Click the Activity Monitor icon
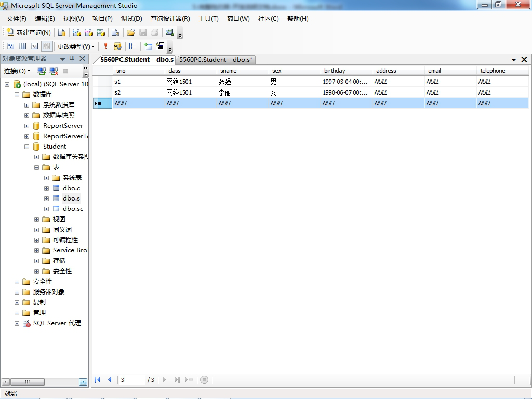532x399 pixels. 170,32
